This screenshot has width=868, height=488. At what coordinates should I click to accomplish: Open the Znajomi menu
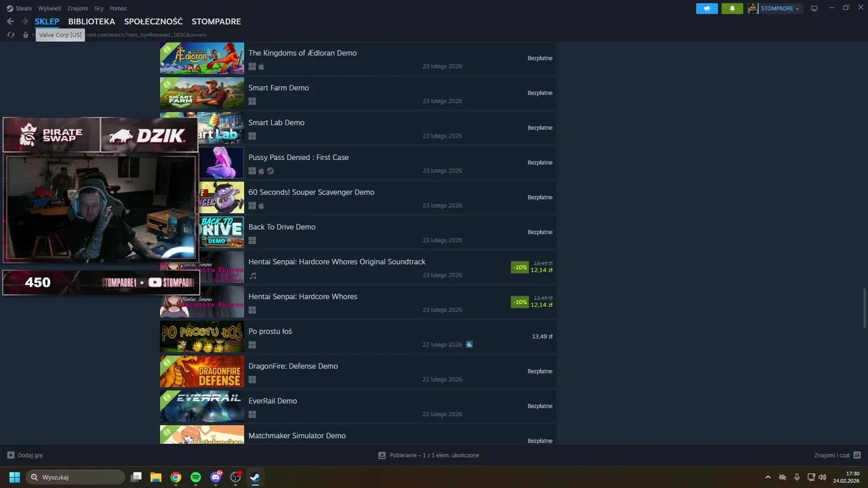pos(78,8)
